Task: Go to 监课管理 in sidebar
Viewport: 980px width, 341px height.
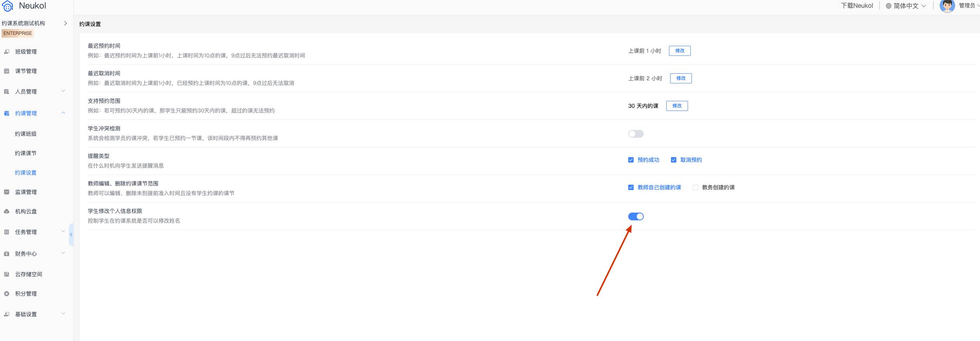Action: (26, 192)
